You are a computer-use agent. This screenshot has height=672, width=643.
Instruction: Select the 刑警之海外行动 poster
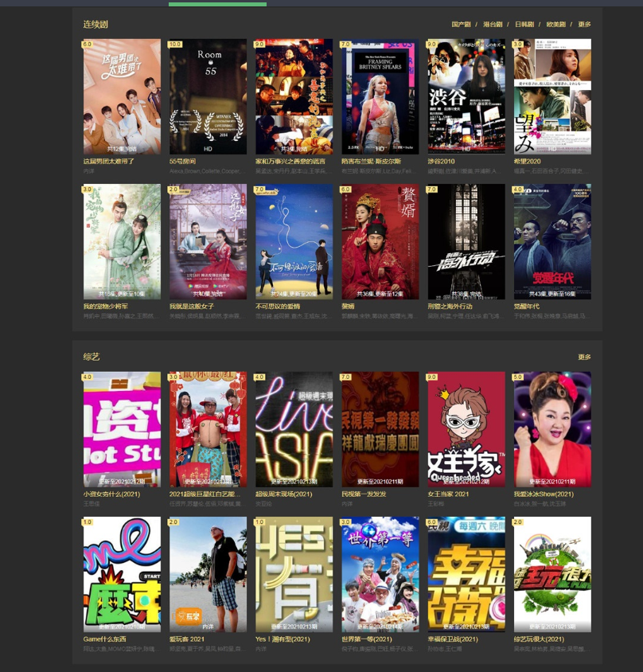click(466, 241)
